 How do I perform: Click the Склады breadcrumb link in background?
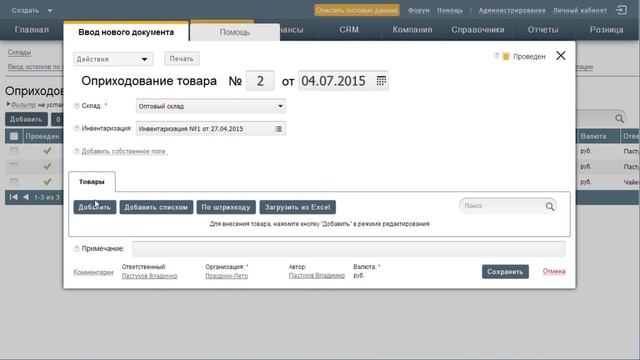click(19, 52)
